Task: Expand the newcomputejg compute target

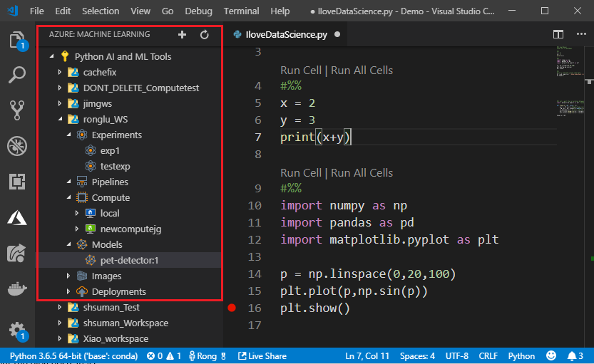Action: click(76, 229)
